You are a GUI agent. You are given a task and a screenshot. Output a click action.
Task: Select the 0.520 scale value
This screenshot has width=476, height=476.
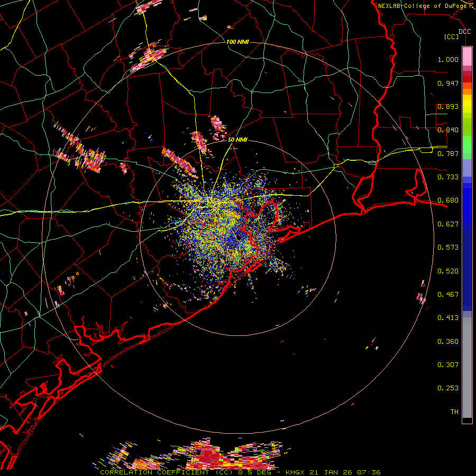(x=448, y=271)
